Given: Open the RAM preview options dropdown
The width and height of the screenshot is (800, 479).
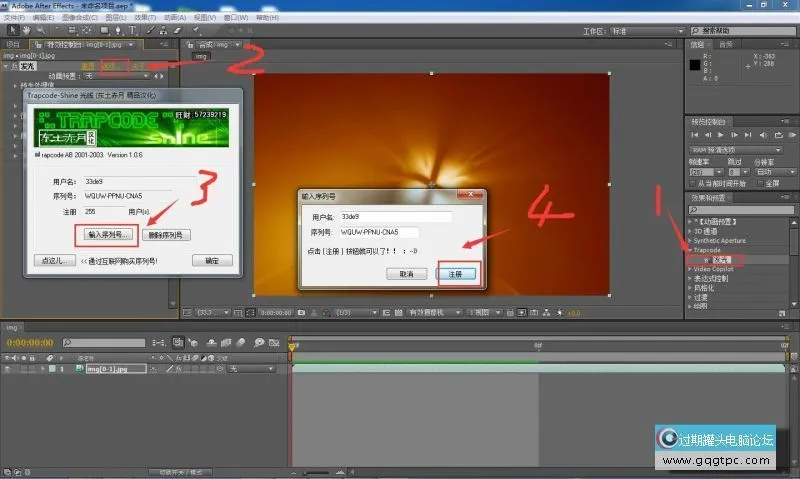Looking at the screenshot, I should [736, 150].
